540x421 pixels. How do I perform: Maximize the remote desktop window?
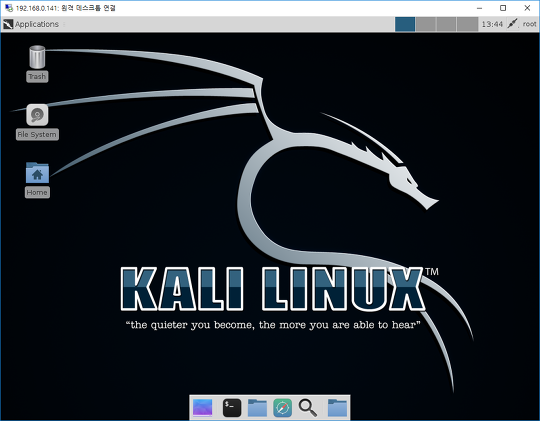click(x=503, y=8)
